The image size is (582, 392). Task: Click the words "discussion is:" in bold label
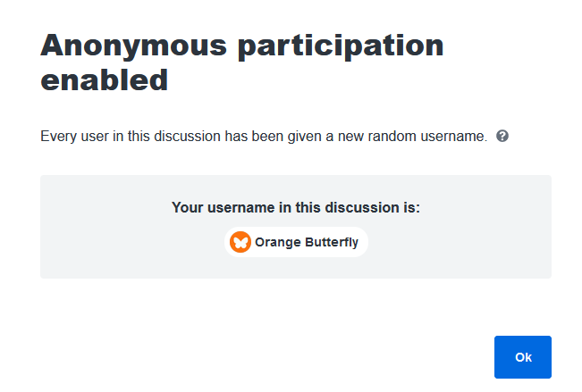(x=372, y=207)
